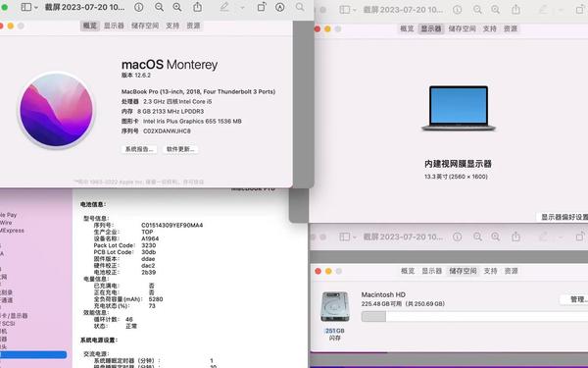588x368 pixels.
Task: Open search in the front Preview window
Action: 300,7
